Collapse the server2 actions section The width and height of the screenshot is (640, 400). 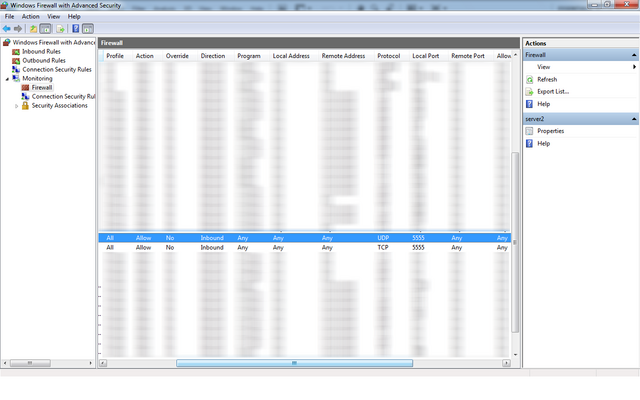pos(634,119)
